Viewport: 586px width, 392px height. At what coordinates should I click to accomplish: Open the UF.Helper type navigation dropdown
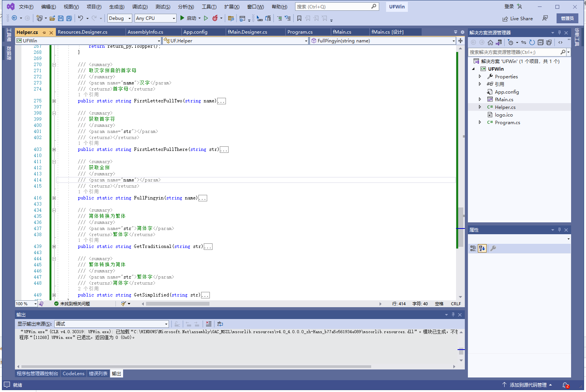tap(235, 40)
